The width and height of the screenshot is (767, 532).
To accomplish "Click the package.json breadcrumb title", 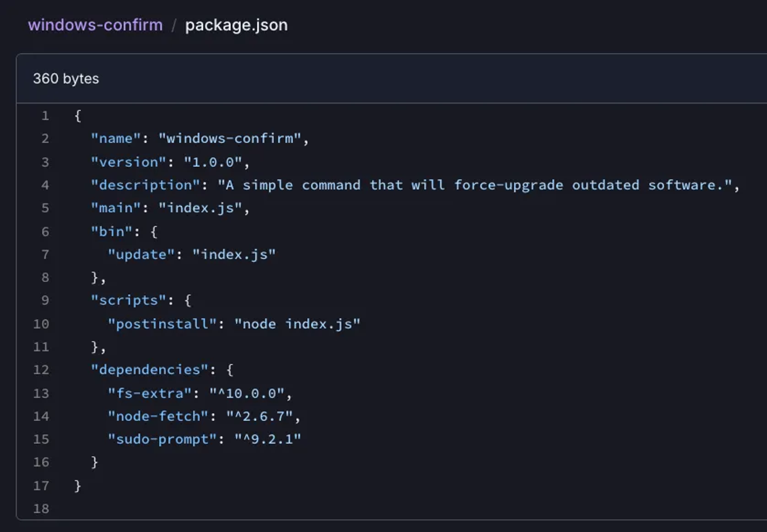I will (x=236, y=25).
